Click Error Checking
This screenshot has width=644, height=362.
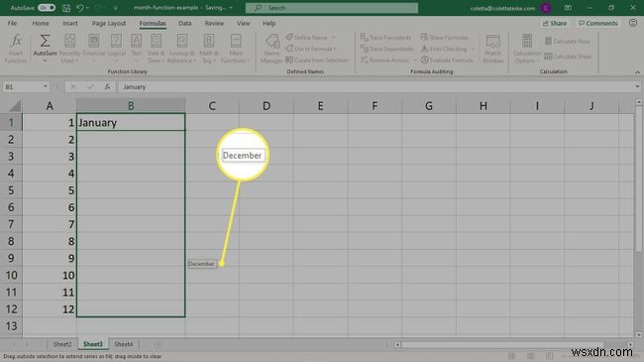pyautogui.click(x=444, y=49)
